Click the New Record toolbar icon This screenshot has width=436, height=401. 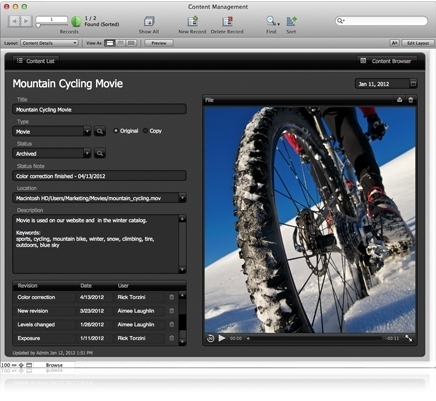[192, 21]
